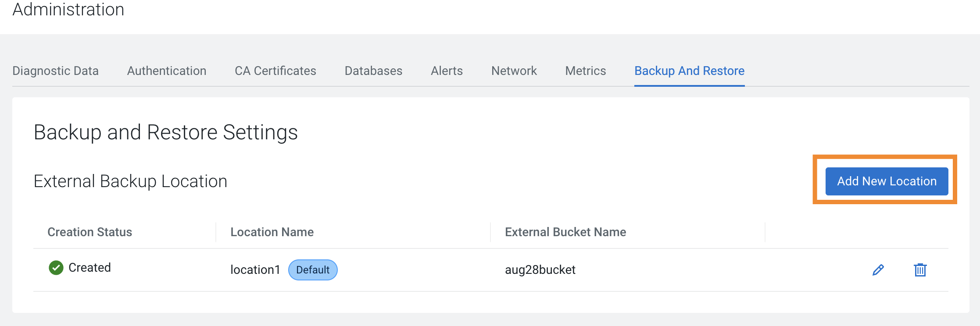Click the Location Name column header
The width and height of the screenshot is (980, 326).
point(272,232)
